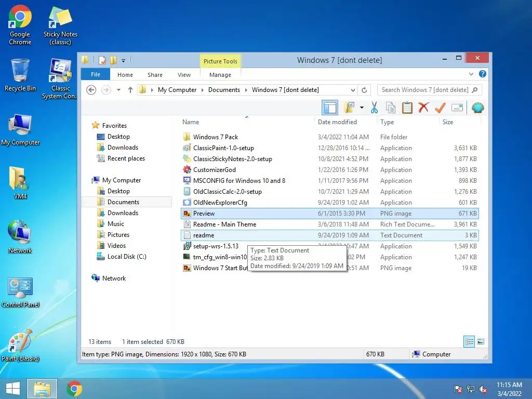Toggle the navigation pane toolbar button
The width and height of the screenshot is (532, 399).
click(x=329, y=108)
